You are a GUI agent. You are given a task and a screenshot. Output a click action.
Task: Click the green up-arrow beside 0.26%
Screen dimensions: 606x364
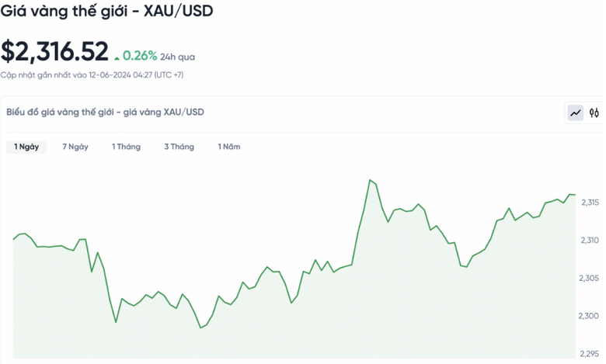117,57
